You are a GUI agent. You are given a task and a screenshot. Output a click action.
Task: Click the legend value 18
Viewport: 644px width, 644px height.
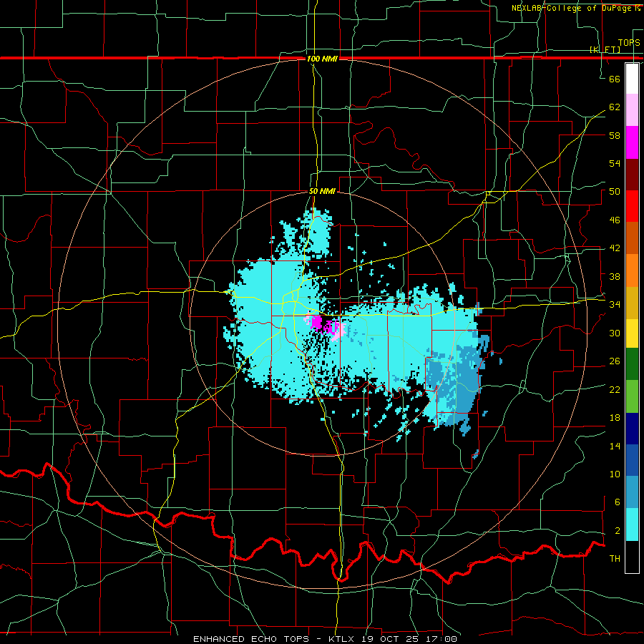(x=615, y=418)
